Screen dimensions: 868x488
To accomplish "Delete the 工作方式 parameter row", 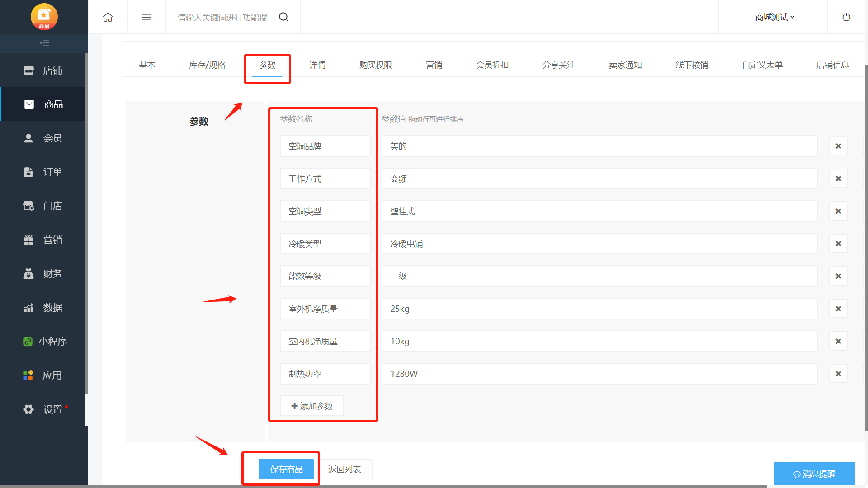I will (838, 178).
